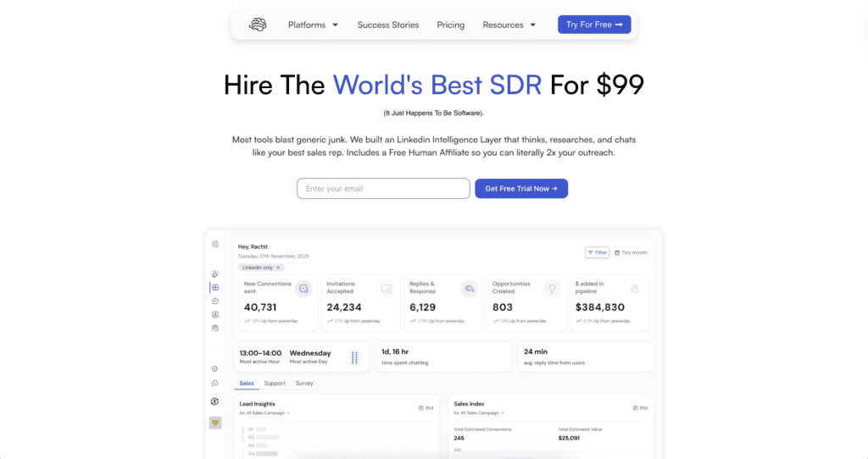Click the Enter your email field
This screenshot has height=459, width=868.
383,189
